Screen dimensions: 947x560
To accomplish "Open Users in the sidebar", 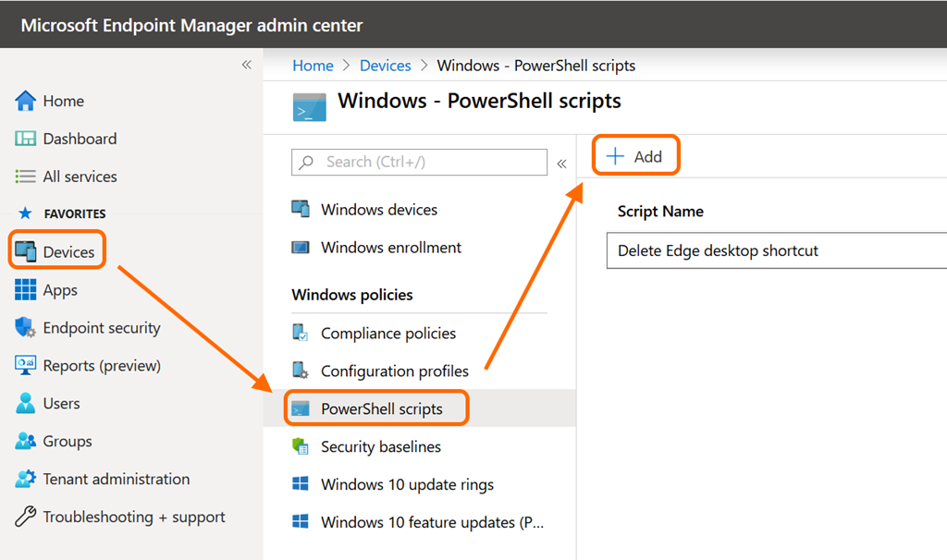I will pos(61,404).
